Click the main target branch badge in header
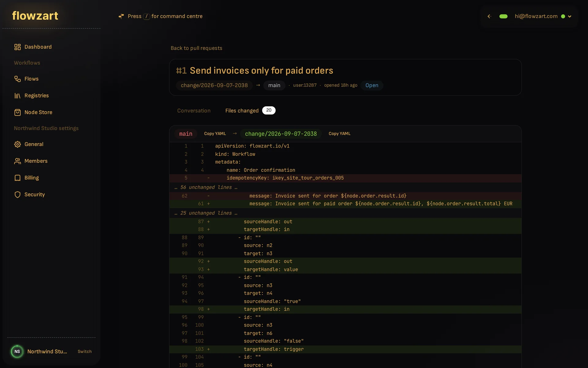The height and width of the screenshot is (368, 588). [274, 86]
